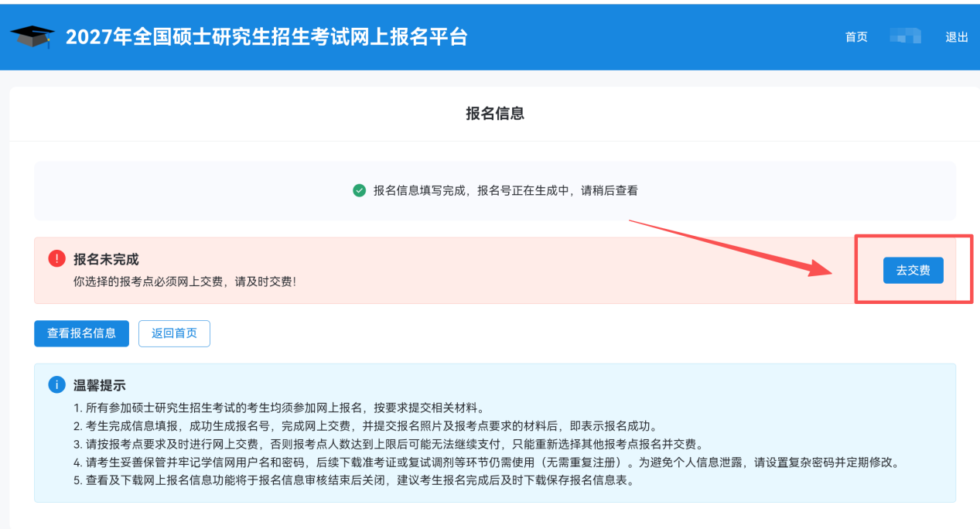This screenshot has width=980, height=529.
Task: Click the red exclamation warning icon
Action: pyautogui.click(x=56, y=259)
